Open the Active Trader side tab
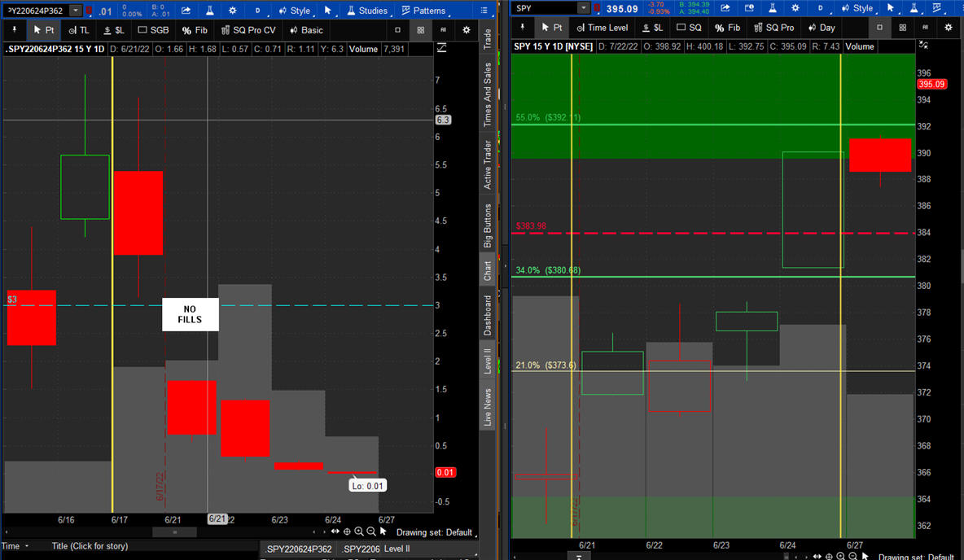This screenshot has height=560, width=964. (x=488, y=165)
